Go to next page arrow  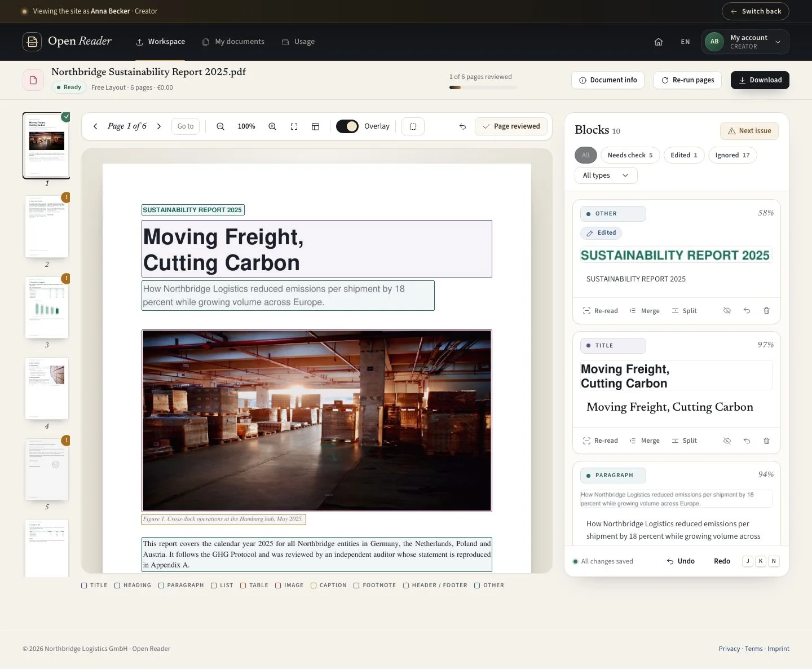click(x=159, y=126)
